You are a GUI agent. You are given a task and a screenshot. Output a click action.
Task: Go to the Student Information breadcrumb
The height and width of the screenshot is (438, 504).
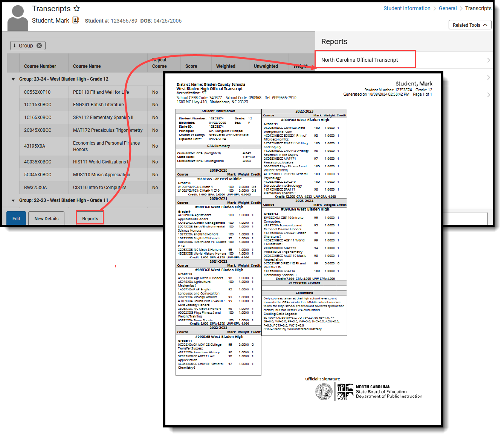click(x=407, y=8)
